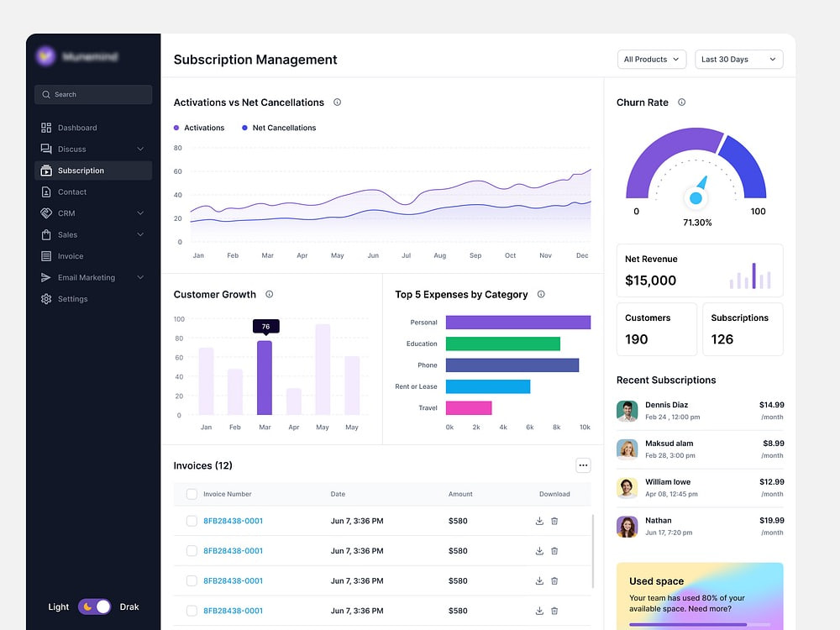840x630 pixels.
Task: Check the second invoice row checkbox
Action: pyautogui.click(x=192, y=551)
